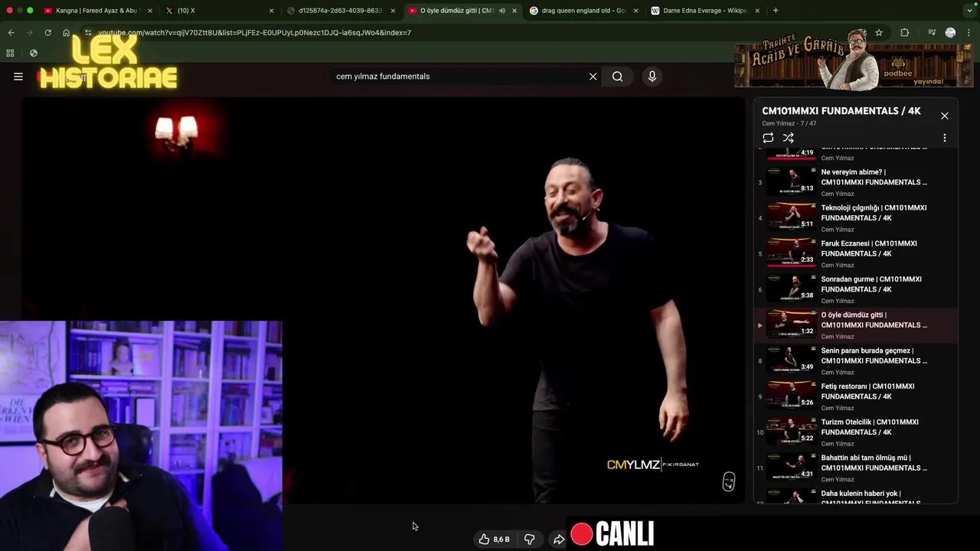The width and height of the screenshot is (980, 551).
Task: Click the address bar URL
Action: [255, 33]
